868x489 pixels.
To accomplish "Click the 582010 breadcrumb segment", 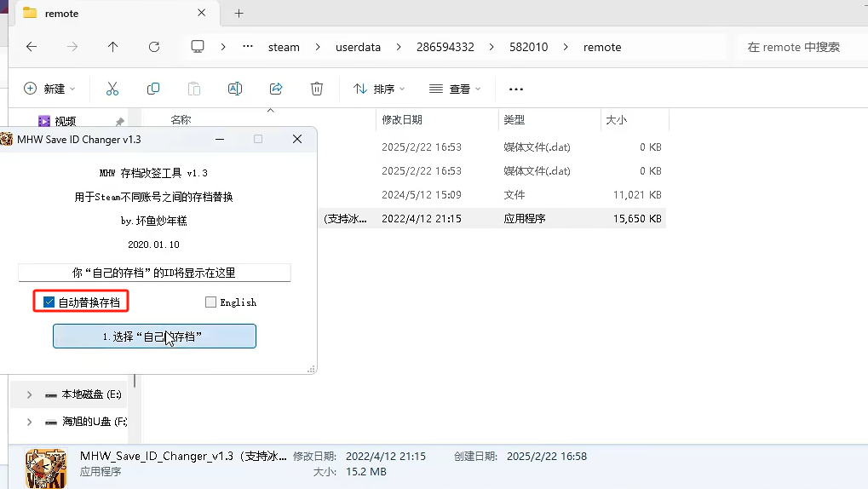I will coord(529,47).
